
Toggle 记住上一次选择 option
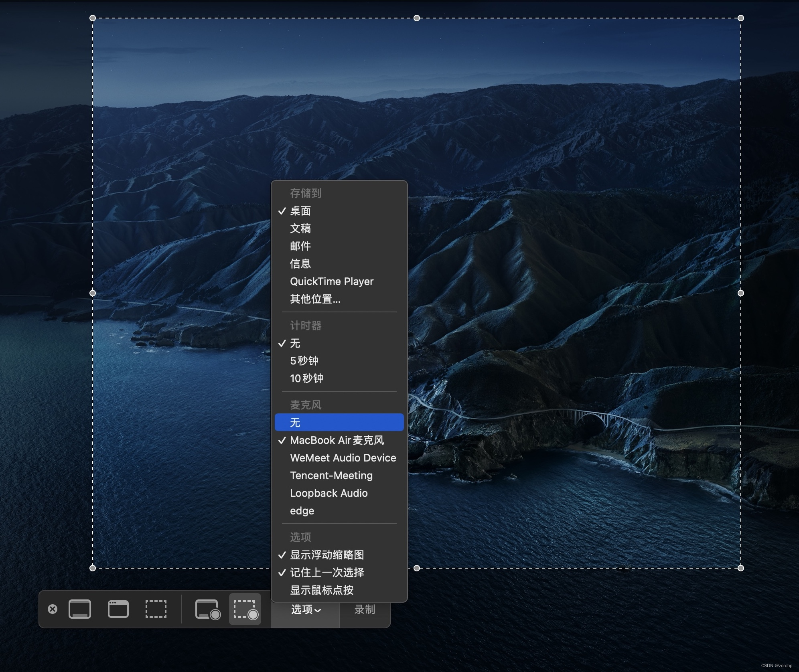(x=327, y=573)
